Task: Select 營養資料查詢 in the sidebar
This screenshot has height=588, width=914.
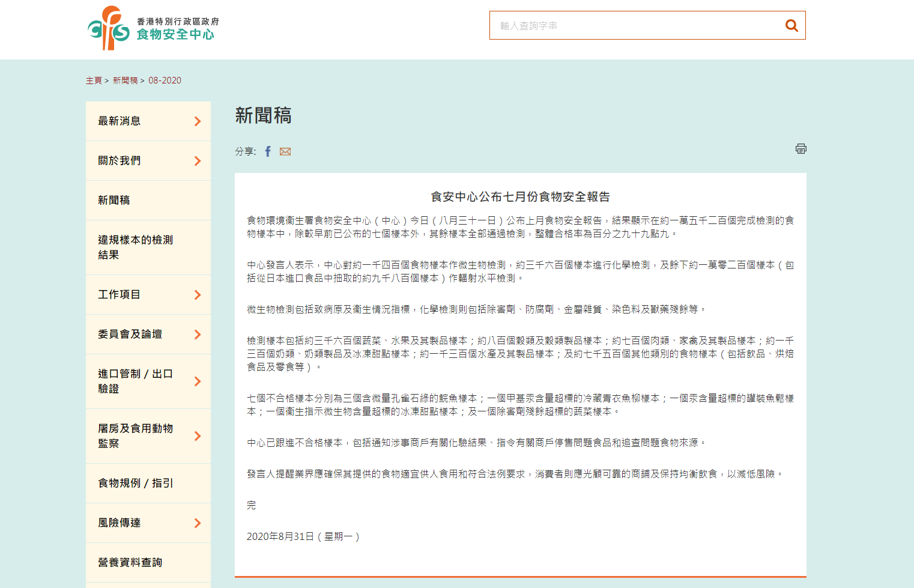Action: [x=130, y=563]
